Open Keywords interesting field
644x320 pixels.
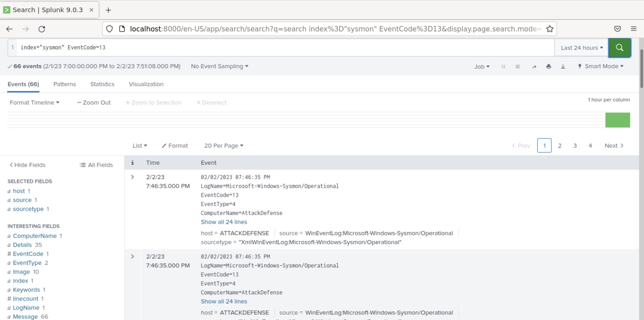(x=26, y=290)
